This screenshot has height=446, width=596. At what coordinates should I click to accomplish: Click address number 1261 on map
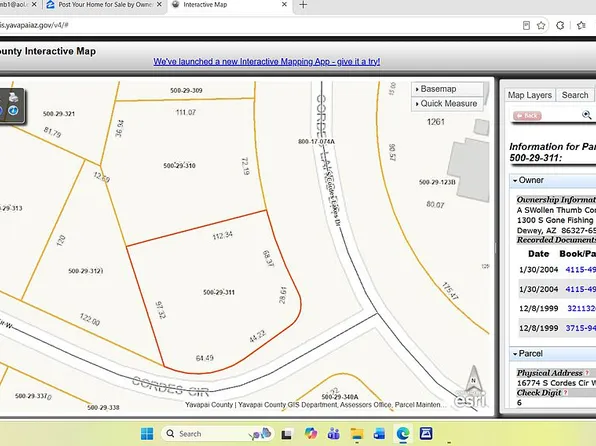(x=436, y=122)
